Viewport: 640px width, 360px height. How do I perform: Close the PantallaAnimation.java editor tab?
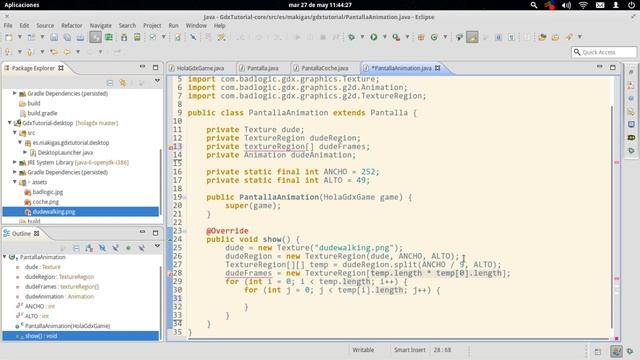(x=438, y=68)
